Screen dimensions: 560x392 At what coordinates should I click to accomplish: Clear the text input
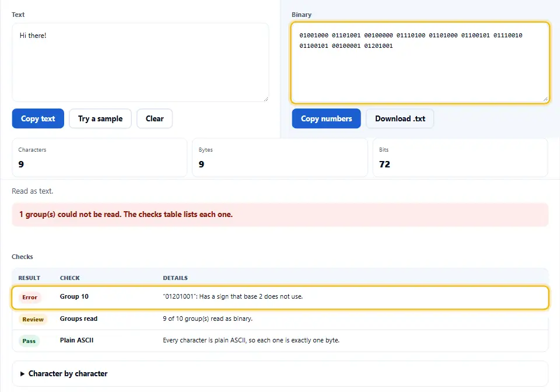coord(155,118)
